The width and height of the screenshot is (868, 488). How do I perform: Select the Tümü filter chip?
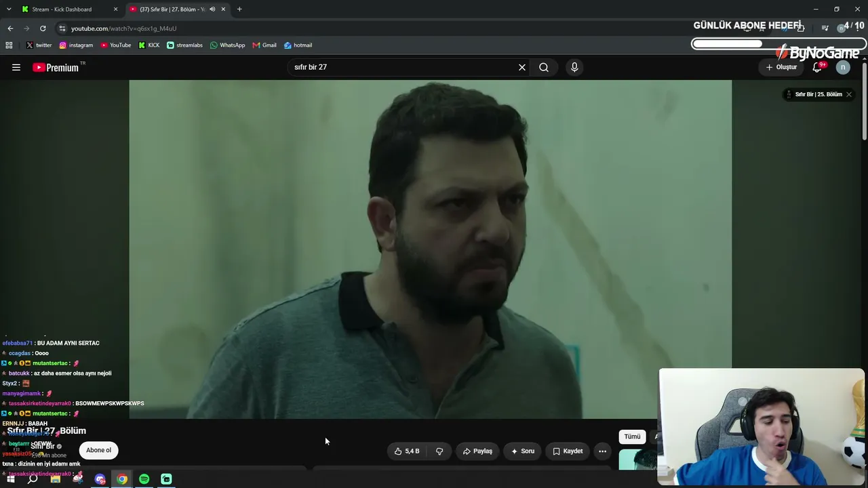click(632, 436)
